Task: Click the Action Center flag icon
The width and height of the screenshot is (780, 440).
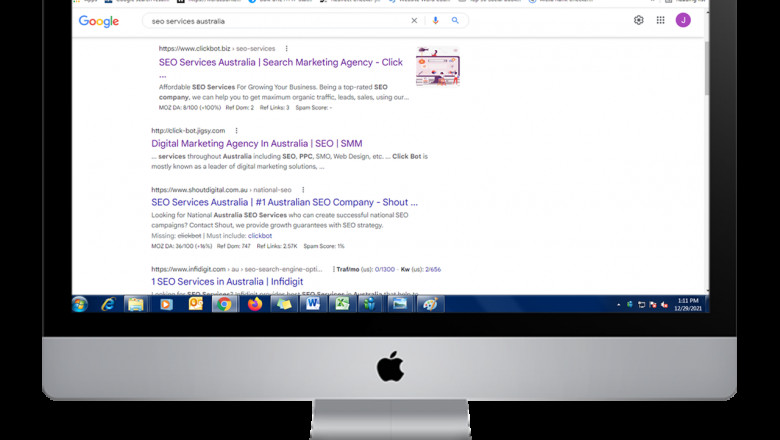Action: (x=653, y=305)
